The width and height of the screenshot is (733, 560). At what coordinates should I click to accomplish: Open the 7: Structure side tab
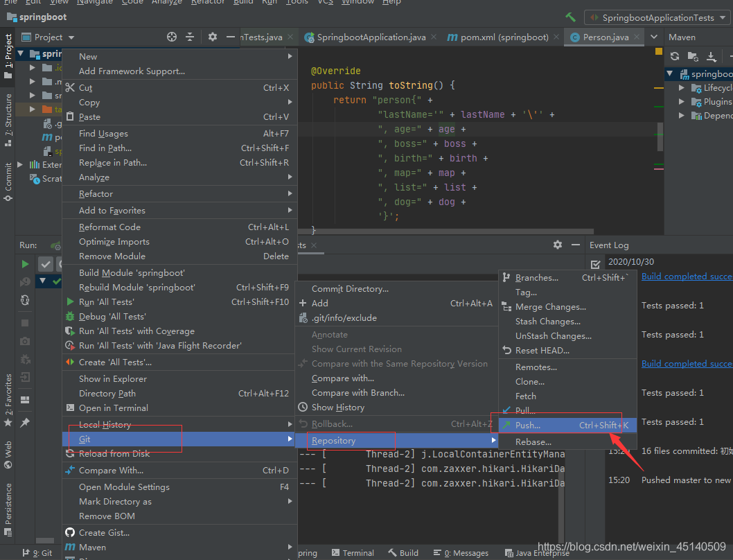coord(8,121)
